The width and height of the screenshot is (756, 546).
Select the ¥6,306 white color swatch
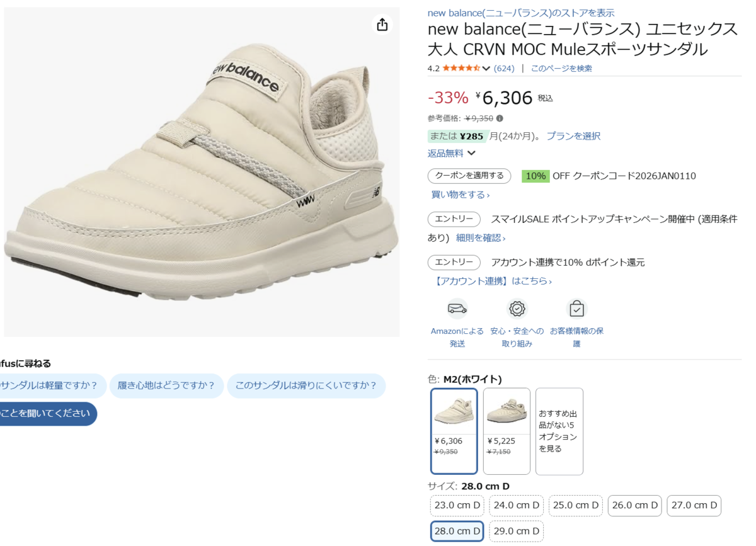pos(454,431)
